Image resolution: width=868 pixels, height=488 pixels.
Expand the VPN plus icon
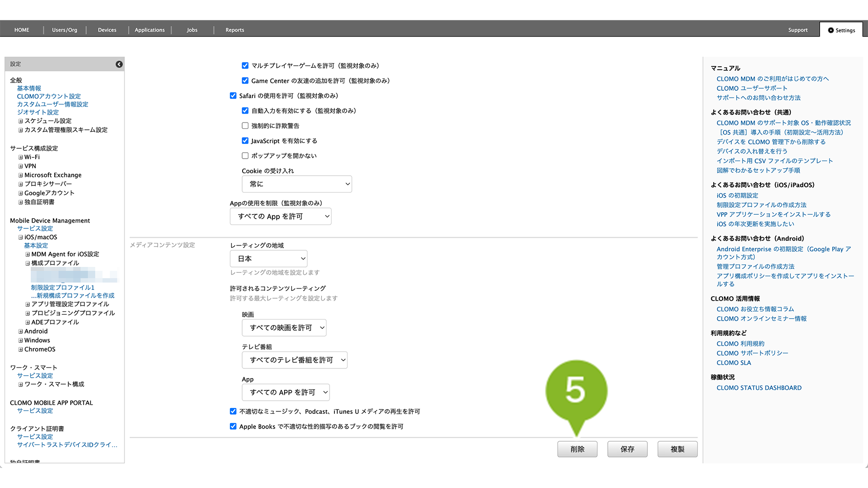21,166
